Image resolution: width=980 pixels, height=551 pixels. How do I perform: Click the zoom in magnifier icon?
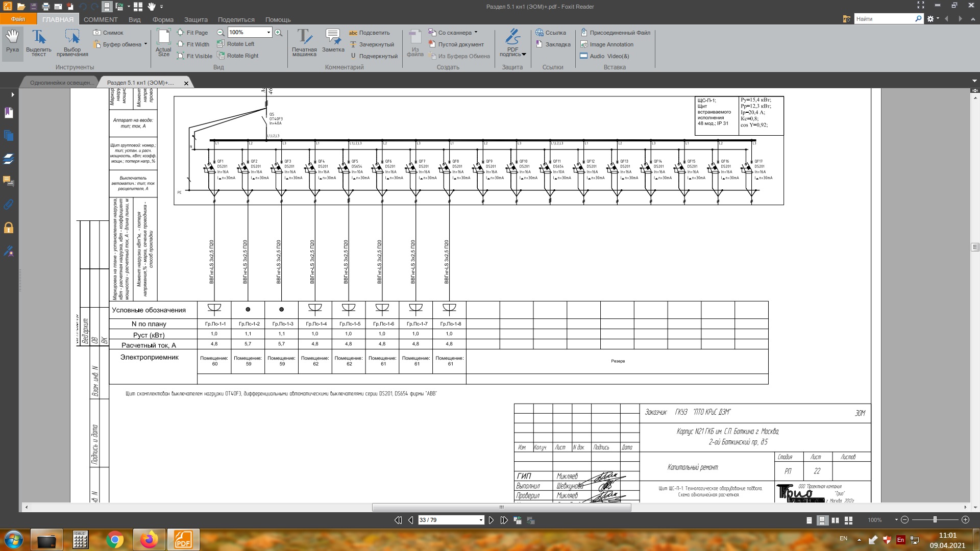[278, 32]
